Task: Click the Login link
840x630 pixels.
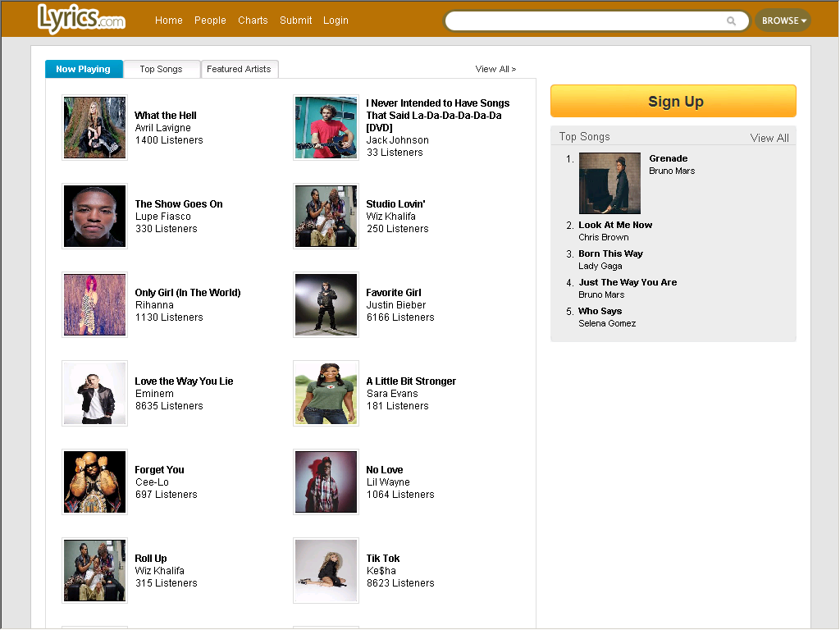Action: 336,21
